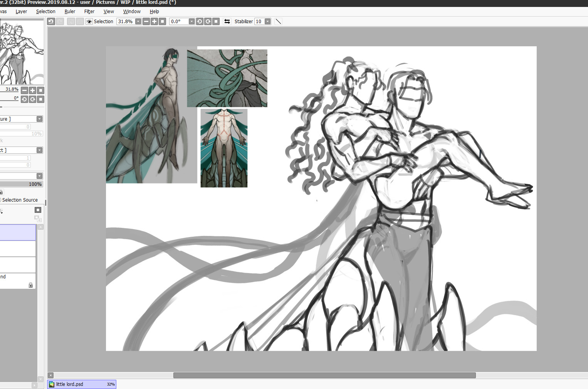Select the third layer row
The width and height of the screenshot is (588, 389).
click(18, 265)
